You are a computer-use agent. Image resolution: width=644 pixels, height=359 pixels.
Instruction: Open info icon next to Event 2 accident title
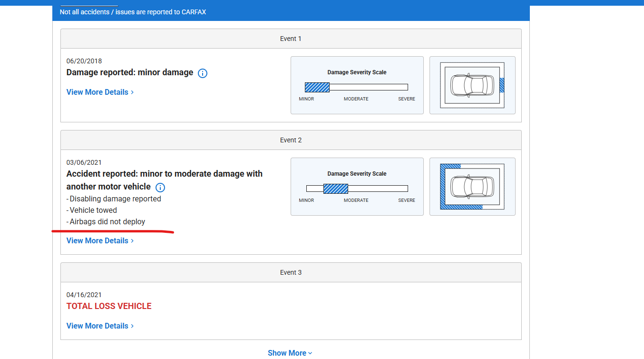[x=160, y=187]
